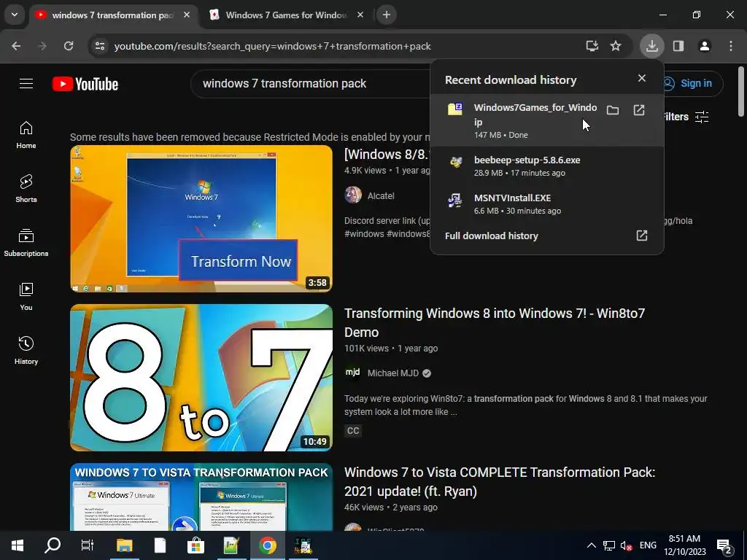747x560 pixels.
Task: Click the install/cast screen icon in address bar
Action: pyautogui.click(x=592, y=46)
